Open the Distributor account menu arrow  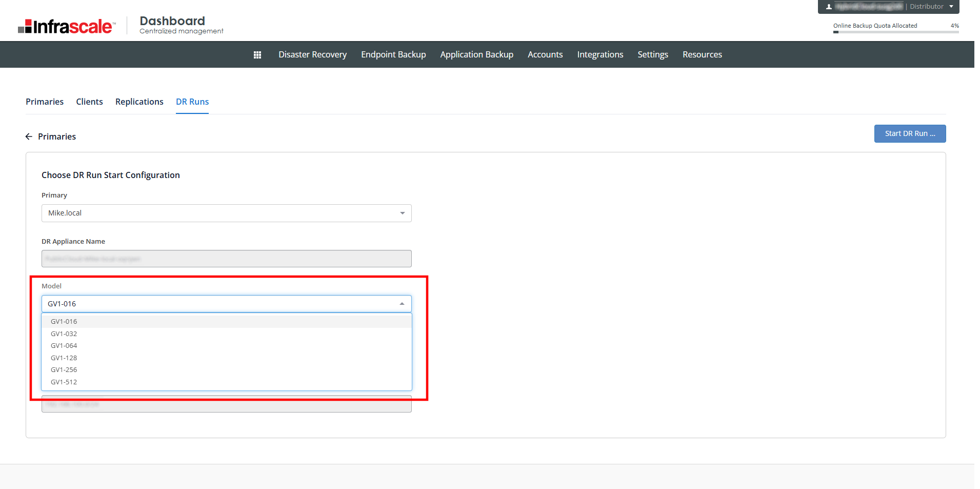click(x=951, y=7)
